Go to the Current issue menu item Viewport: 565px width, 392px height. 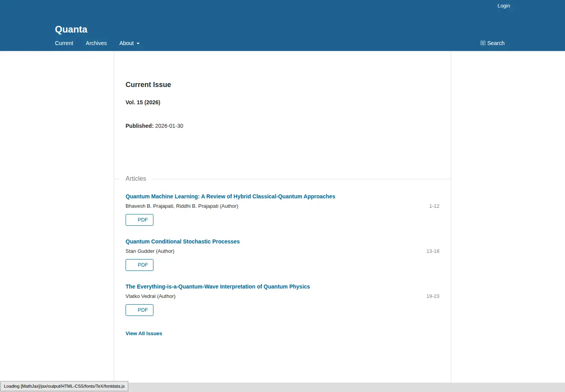click(x=64, y=43)
